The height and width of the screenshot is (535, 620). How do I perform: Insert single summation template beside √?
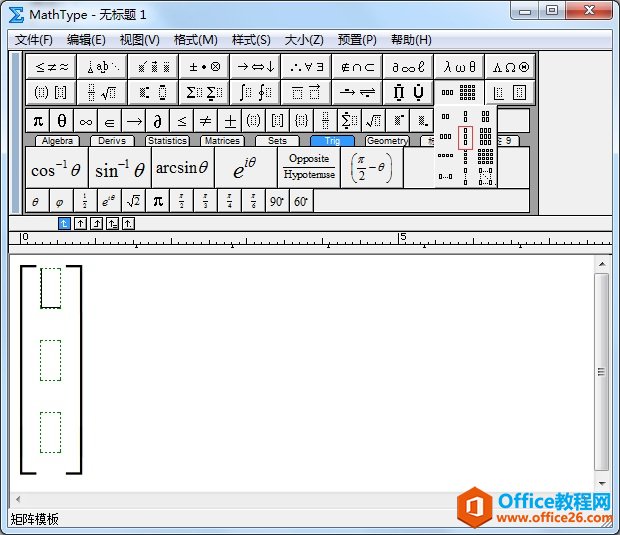(x=350, y=121)
